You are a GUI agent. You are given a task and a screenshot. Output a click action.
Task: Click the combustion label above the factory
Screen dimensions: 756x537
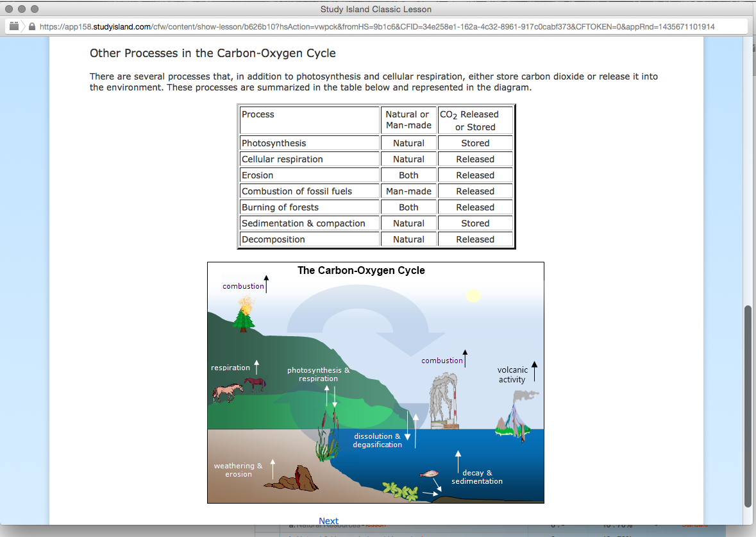click(441, 361)
